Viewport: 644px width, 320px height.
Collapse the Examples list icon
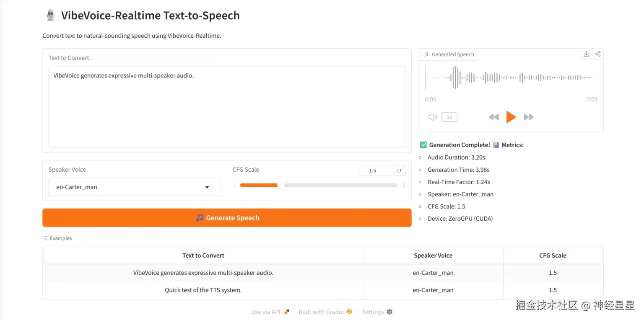(45, 238)
